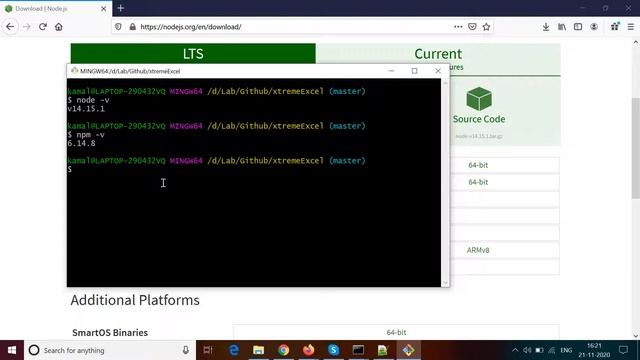
Task: Click the Firefox forward arrow
Action: point(27,27)
